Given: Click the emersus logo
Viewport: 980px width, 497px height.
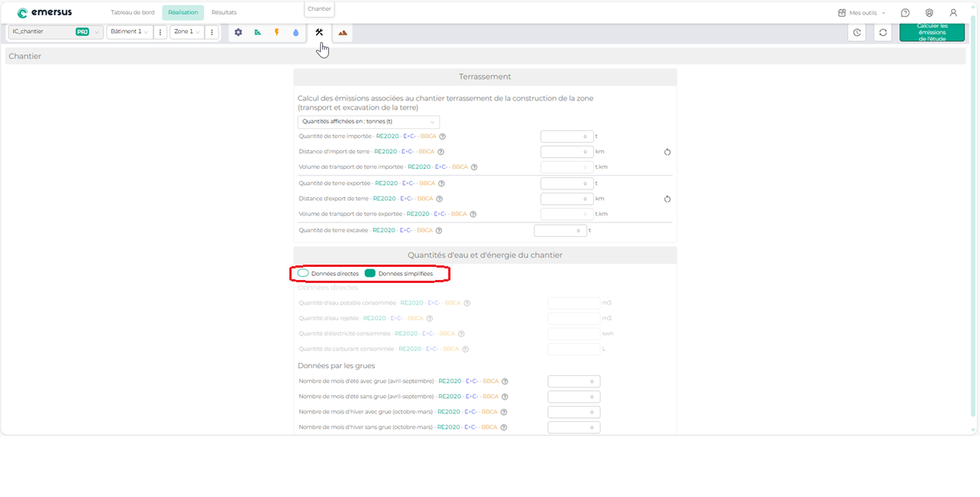Looking at the screenshot, I should coord(45,12).
